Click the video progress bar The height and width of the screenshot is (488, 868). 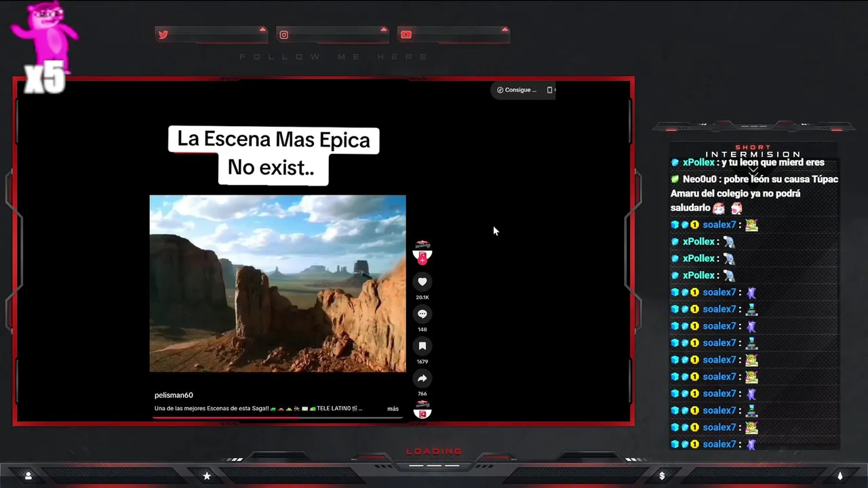[278, 418]
